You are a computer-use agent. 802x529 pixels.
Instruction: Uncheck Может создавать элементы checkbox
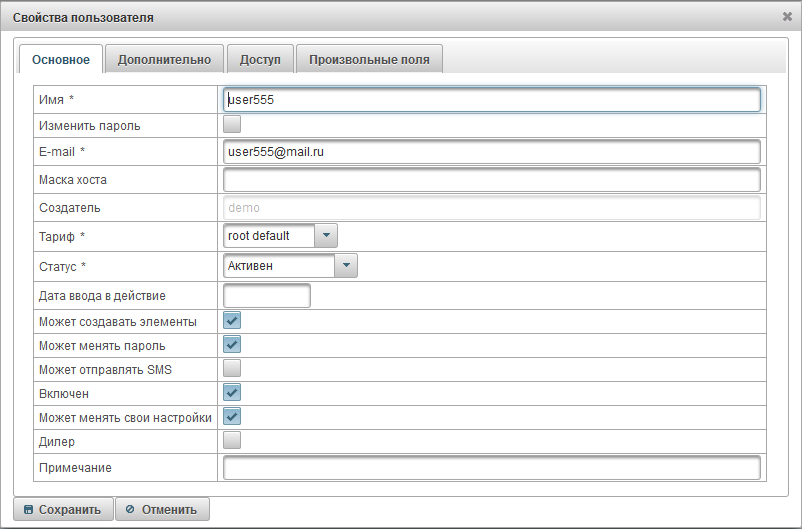(232, 321)
